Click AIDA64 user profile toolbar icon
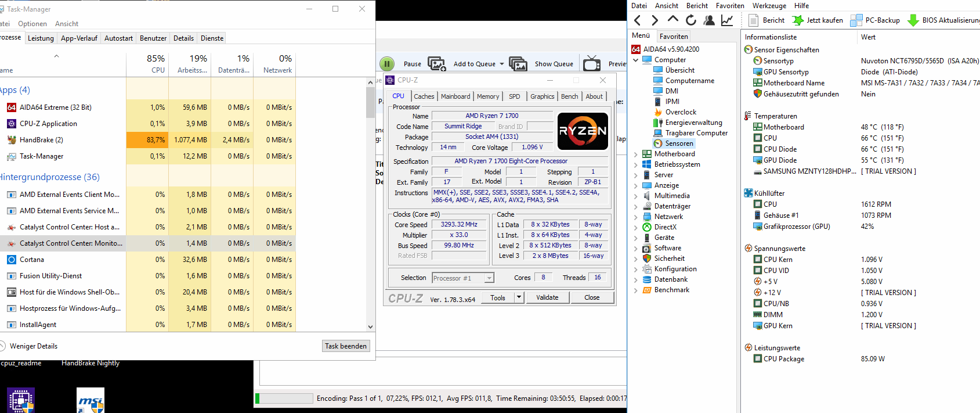 (x=709, y=20)
